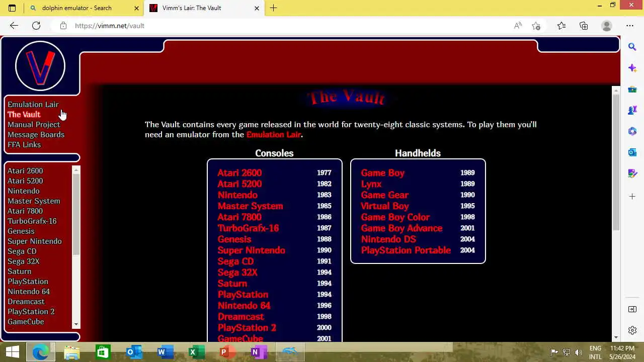This screenshot has width=644, height=362.
Task: Launch Copilot sparkle icon in sidebar
Action: point(632,68)
